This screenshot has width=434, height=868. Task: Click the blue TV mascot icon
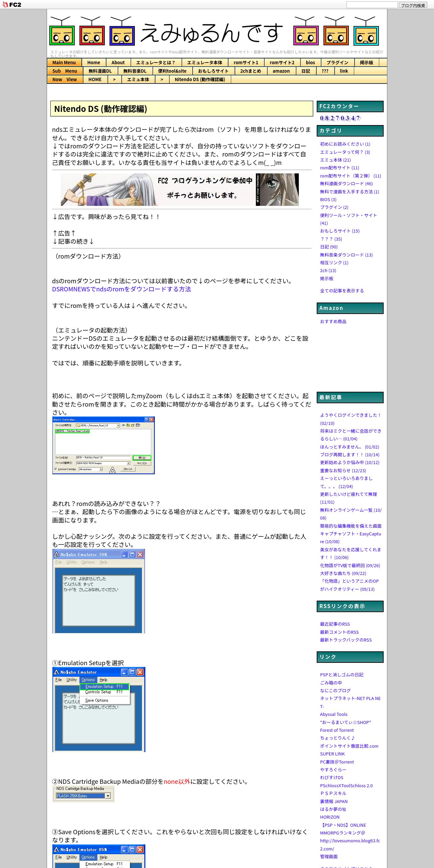[122, 31]
